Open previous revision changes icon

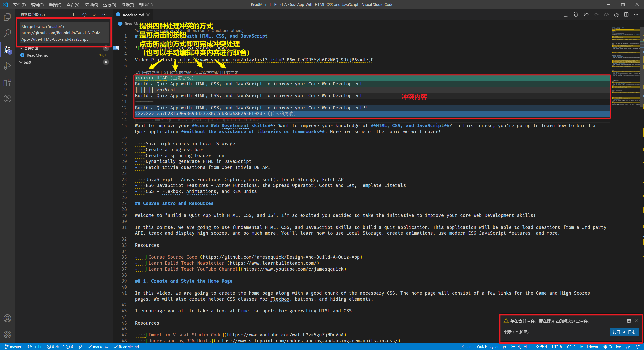coord(586,15)
